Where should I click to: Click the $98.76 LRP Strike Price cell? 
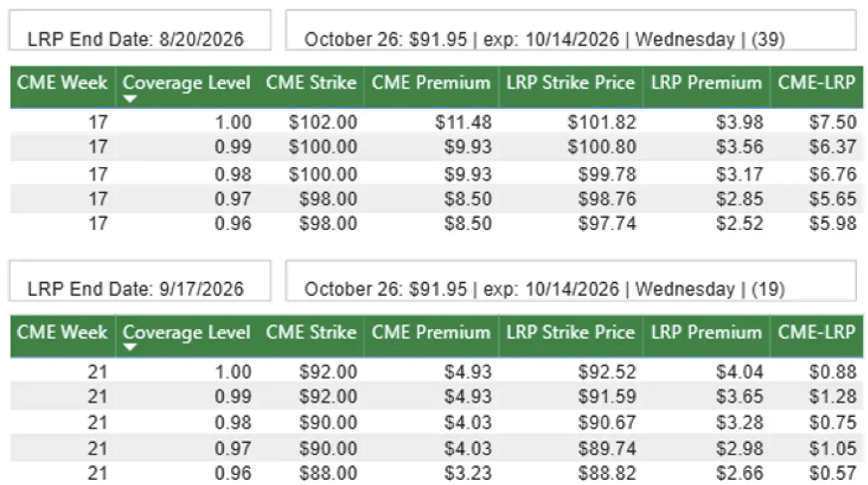pyautogui.click(x=606, y=198)
